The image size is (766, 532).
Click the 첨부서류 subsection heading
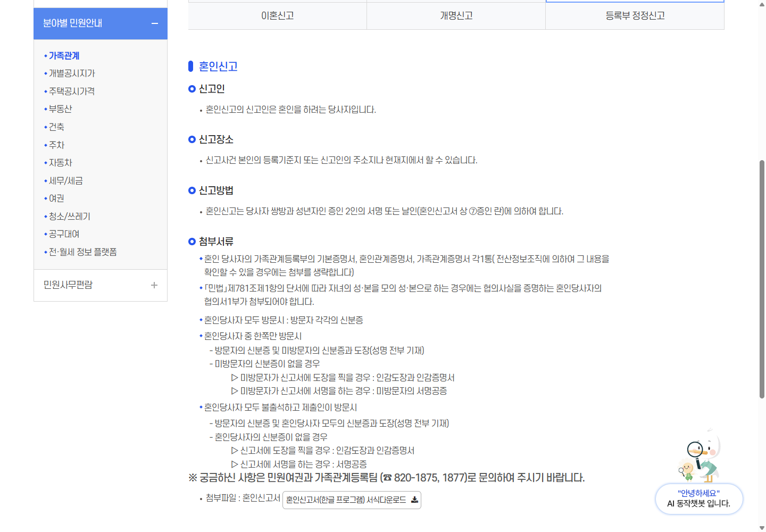216,242
